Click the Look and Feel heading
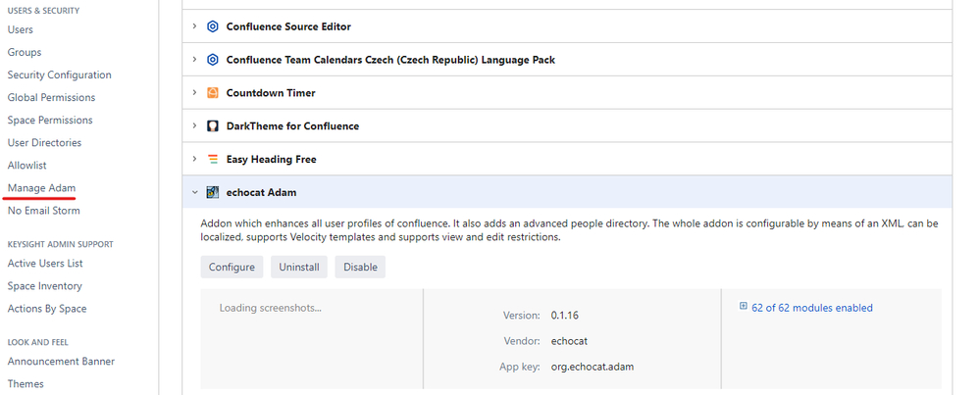 coord(37,342)
